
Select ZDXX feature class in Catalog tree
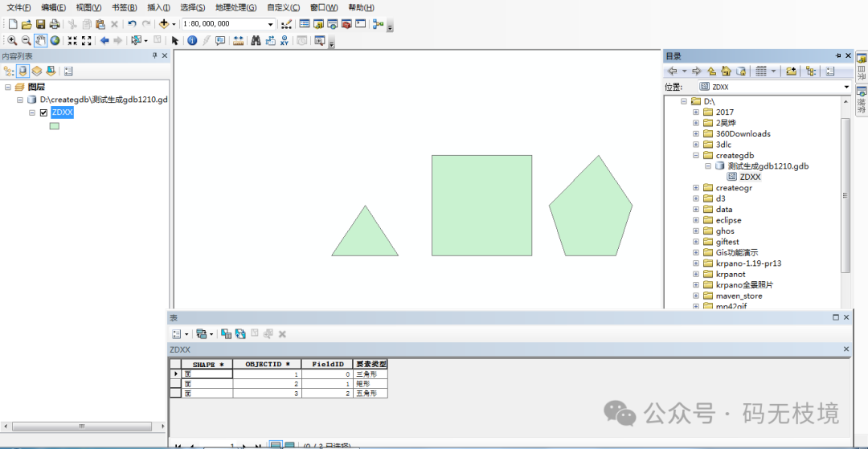point(750,177)
